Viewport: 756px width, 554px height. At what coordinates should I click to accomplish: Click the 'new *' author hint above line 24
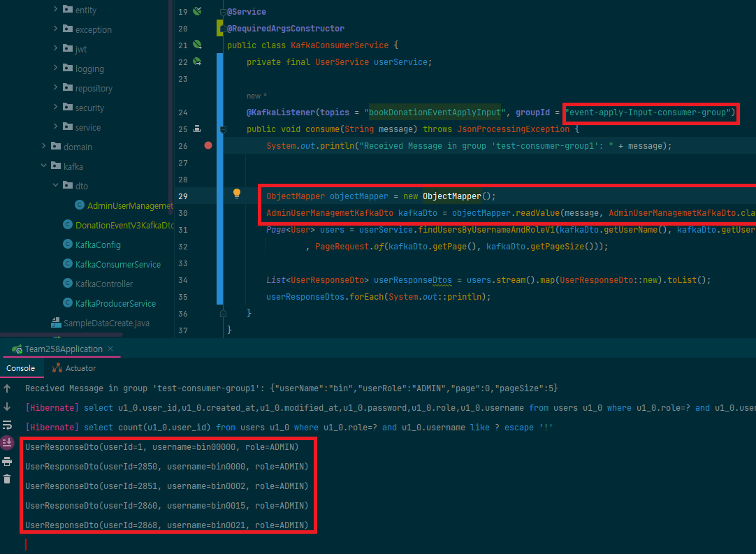click(x=256, y=96)
